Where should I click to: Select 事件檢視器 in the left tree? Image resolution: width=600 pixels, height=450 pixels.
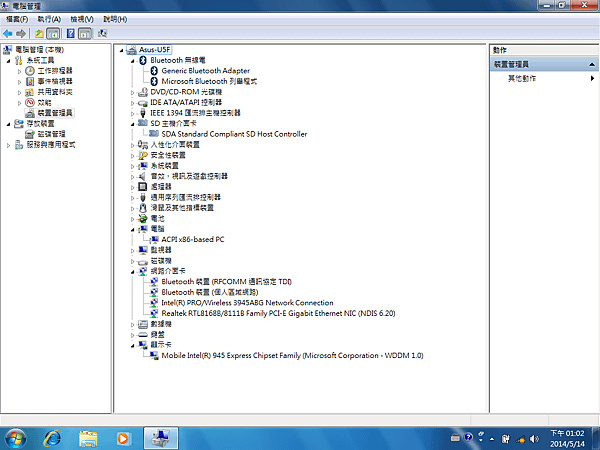click(x=55, y=82)
